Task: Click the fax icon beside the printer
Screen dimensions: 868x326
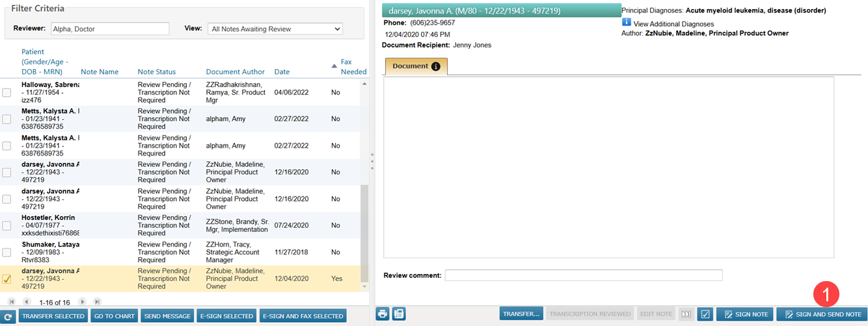Action: [x=399, y=314]
